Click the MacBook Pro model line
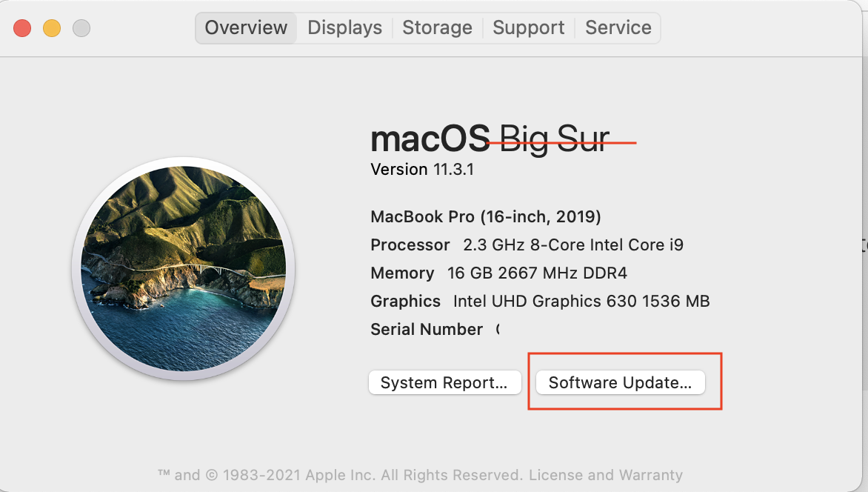Screen dimensions: 868x492 pyautogui.click(x=486, y=217)
